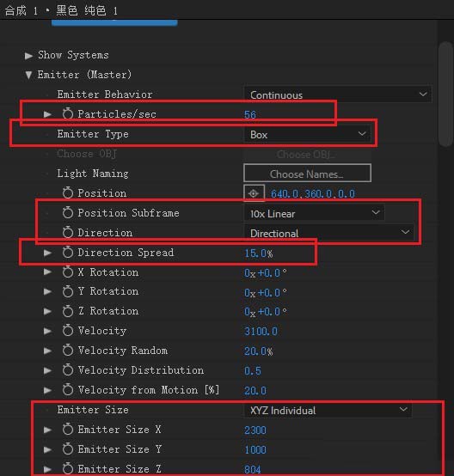The height and width of the screenshot is (476, 454).
Task: Expand the Show Systems section
Action: 29,56
